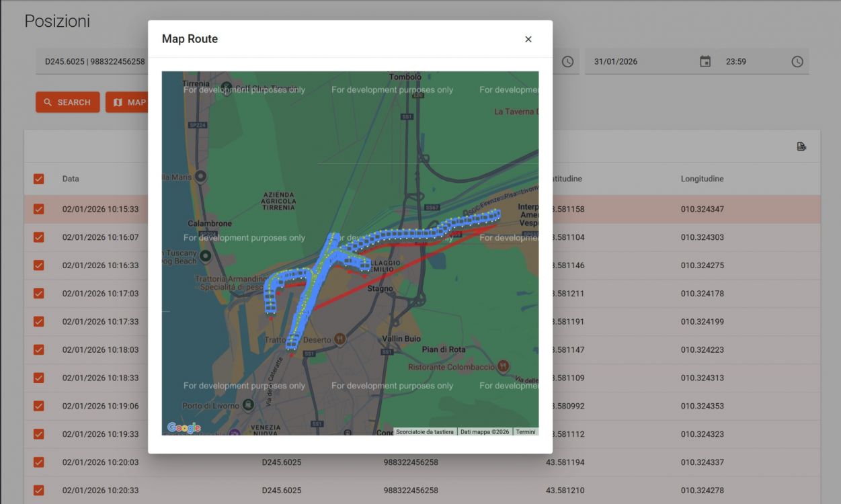This screenshot has width=841, height=504.
Task: Click Scorciatoie da tastiera on the map
Action: (425, 432)
